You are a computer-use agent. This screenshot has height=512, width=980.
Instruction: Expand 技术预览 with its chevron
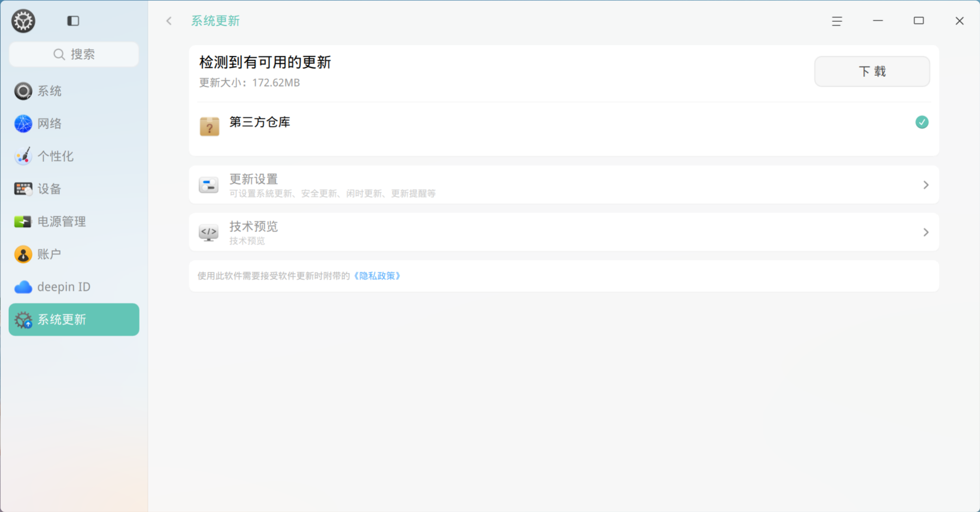925,233
